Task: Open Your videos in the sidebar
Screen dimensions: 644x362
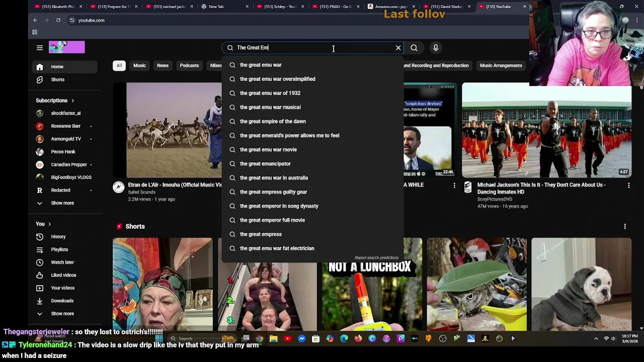Action: [x=65, y=288]
